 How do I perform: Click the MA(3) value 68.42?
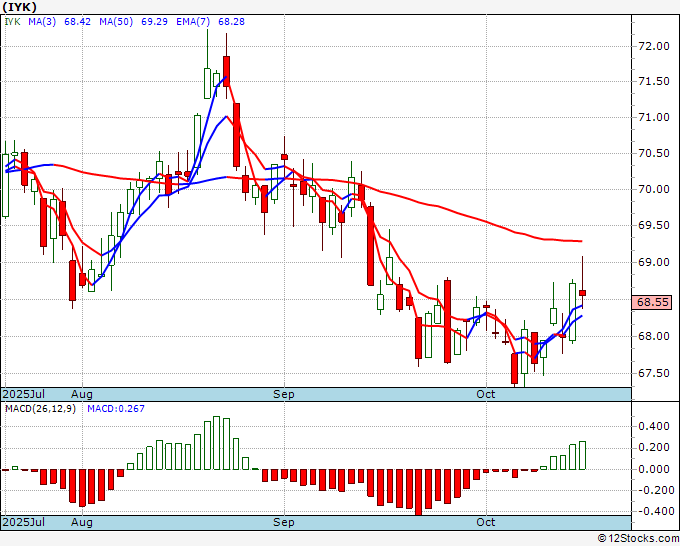[77, 22]
